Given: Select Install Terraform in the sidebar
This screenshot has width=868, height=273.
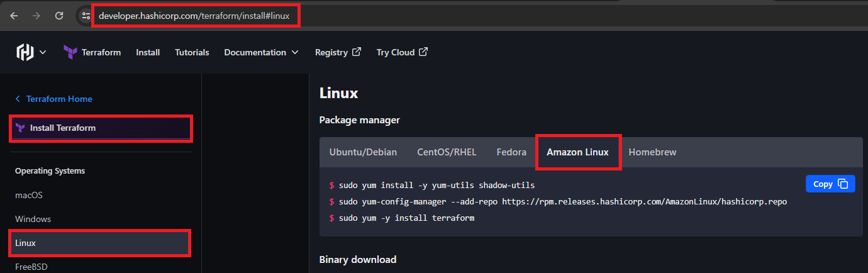Looking at the screenshot, I should (101, 128).
